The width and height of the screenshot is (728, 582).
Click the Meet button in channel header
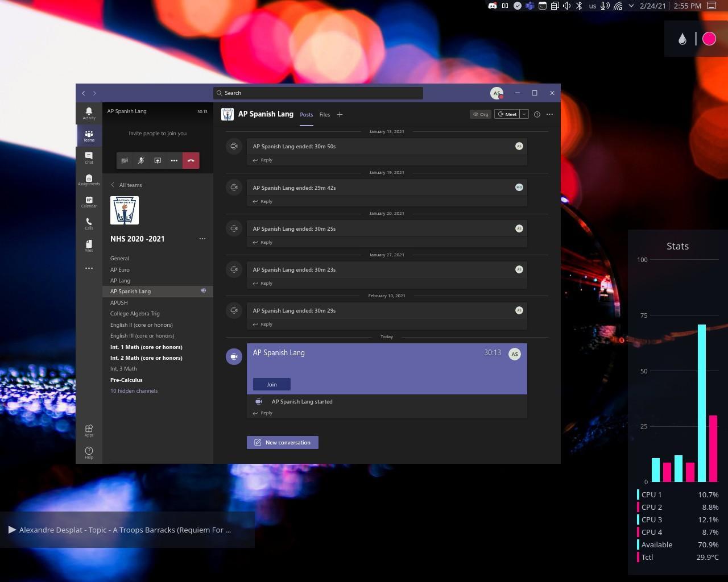point(507,114)
